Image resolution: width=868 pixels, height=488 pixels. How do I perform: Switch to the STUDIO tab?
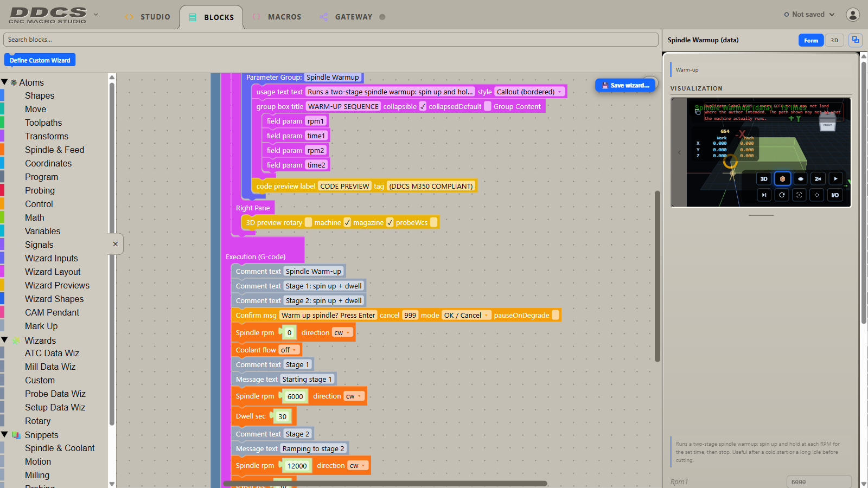(148, 17)
